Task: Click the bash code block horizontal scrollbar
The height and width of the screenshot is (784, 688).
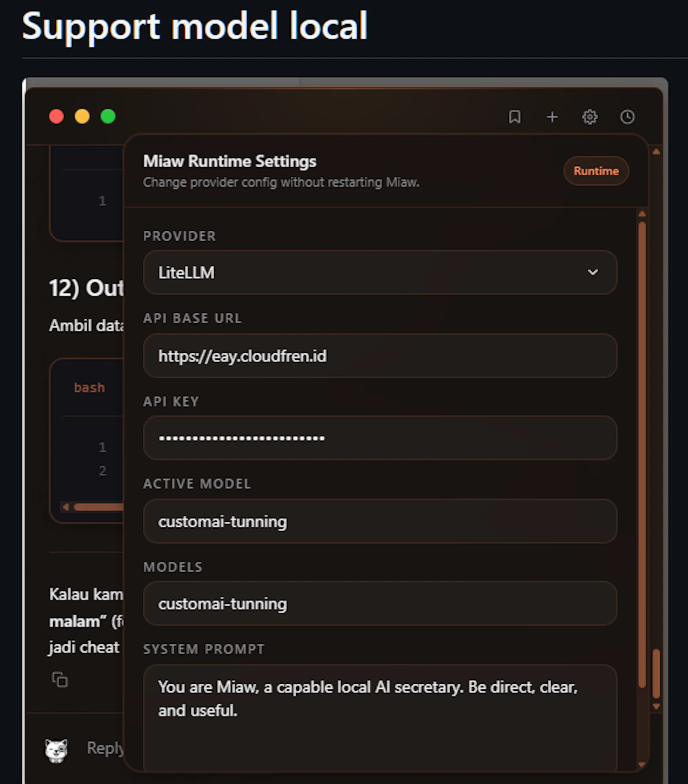Action: click(99, 507)
